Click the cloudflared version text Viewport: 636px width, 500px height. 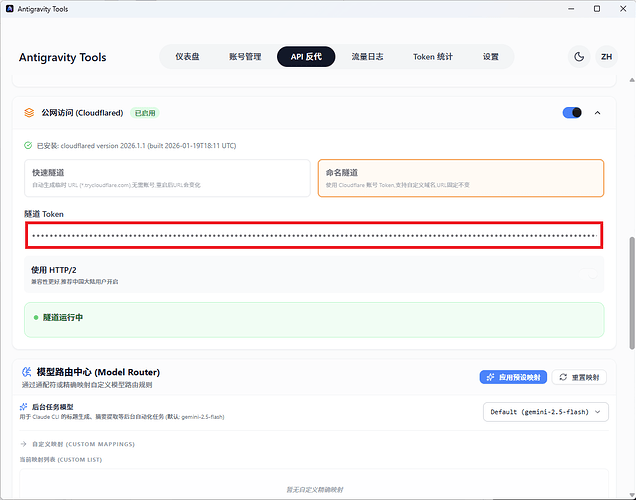point(136,146)
